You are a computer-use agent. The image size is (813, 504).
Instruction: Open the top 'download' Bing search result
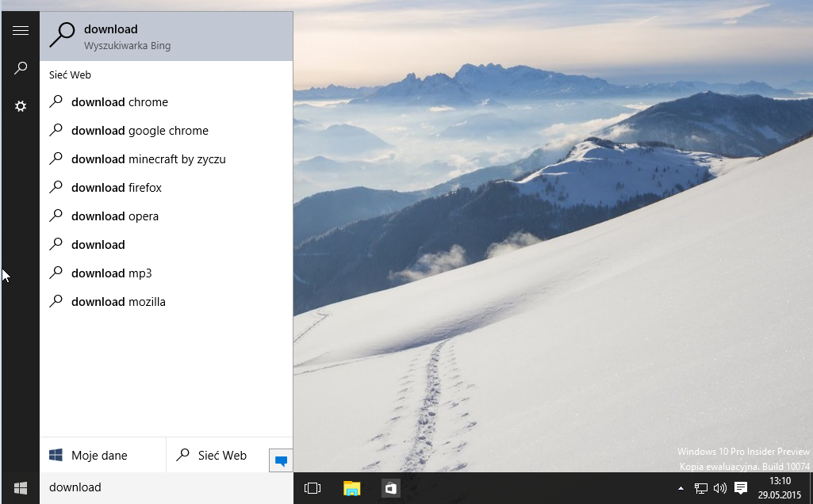click(x=167, y=36)
